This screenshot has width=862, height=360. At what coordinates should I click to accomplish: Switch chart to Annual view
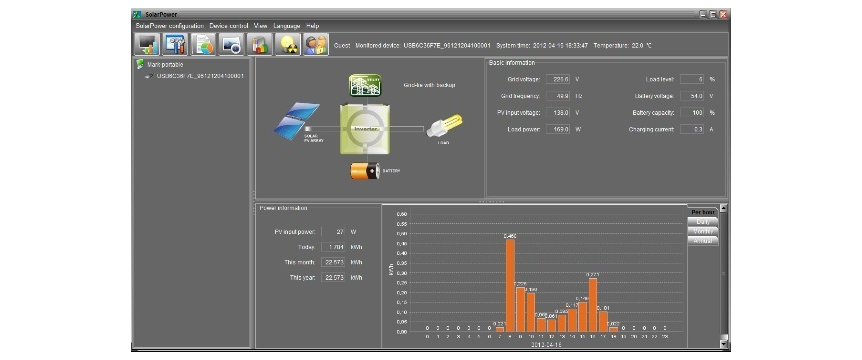click(703, 241)
